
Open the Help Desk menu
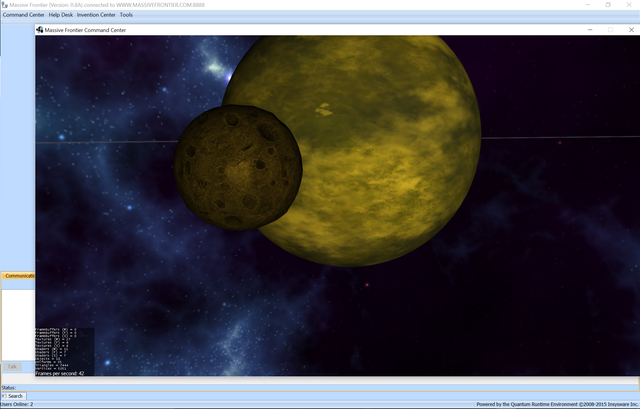(x=60, y=15)
